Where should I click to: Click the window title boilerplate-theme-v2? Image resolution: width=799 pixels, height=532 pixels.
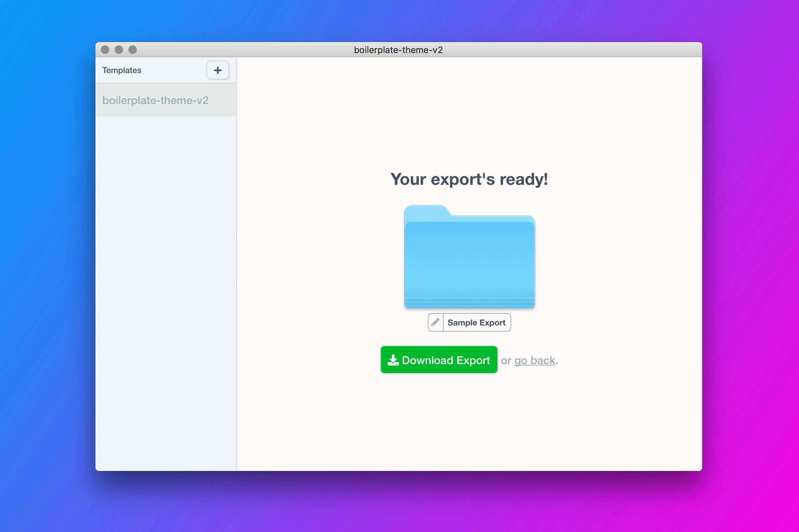(398, 50)
